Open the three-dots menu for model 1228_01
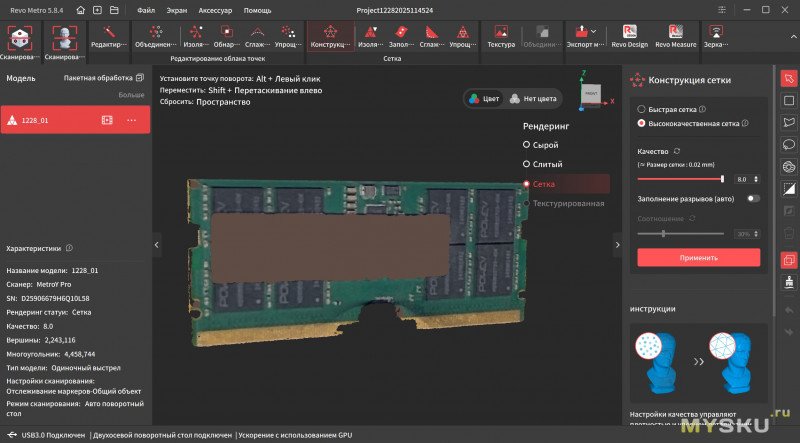800x443 pixels. click(131, 120)
